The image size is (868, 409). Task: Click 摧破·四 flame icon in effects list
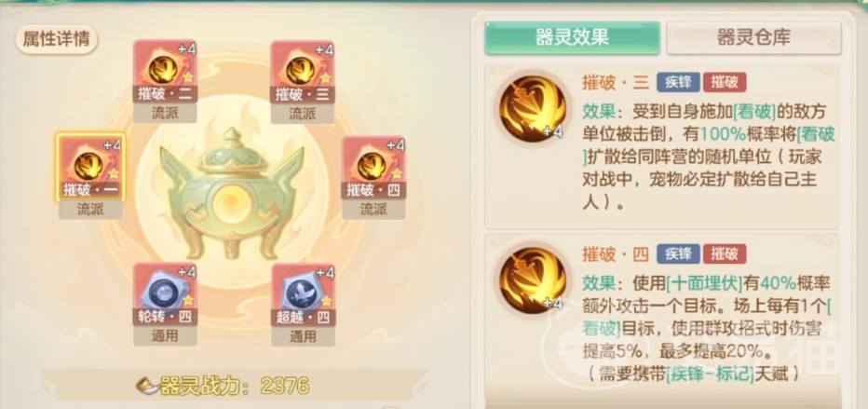[x=533, y=280]
